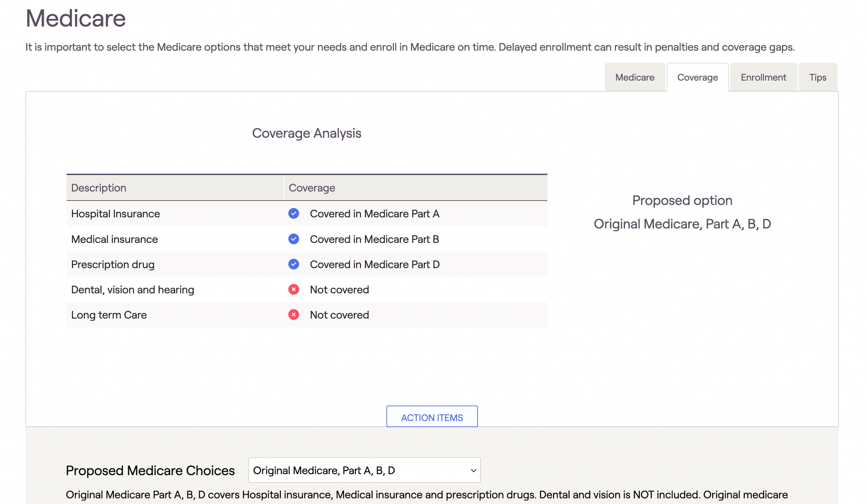Viewport: 867px width, 504px height.
Task: Open the Medicare tab
Action: 634,77
